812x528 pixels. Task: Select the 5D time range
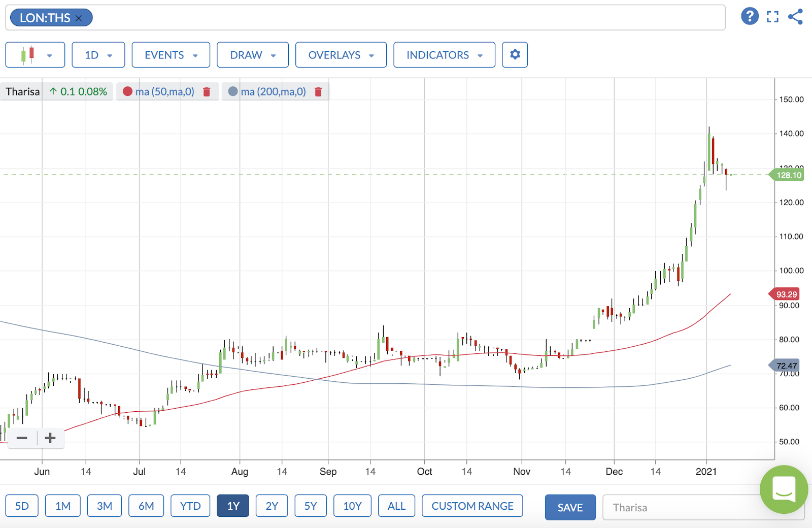(x=22, y=506)
